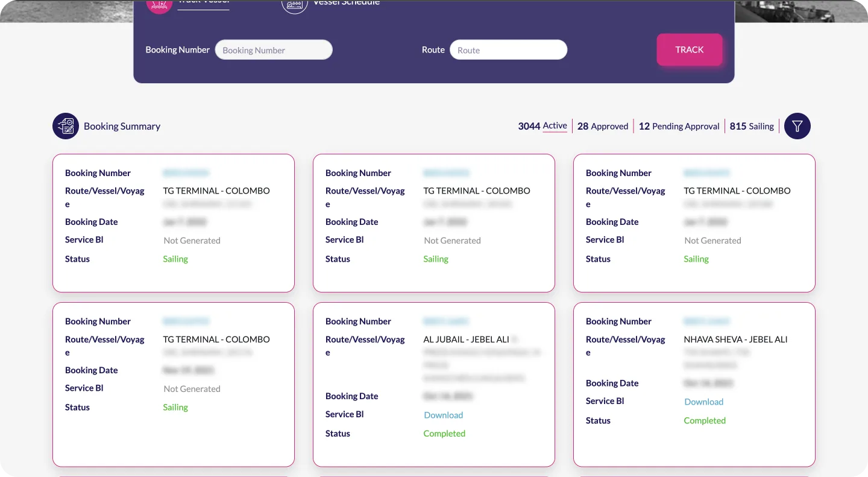Download Service Bl for AL JUBAIL booking
868x477 pixels.
pyautogui.click(x=443, y=415)
